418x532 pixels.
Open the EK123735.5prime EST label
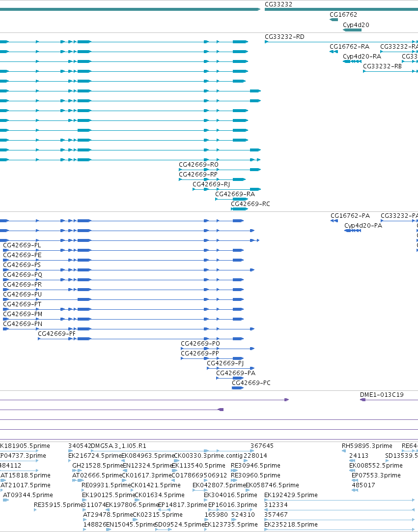pos(231,525)
